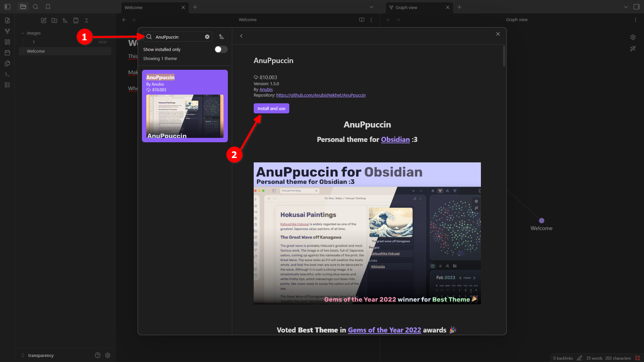
Task: Select the AnuPpuccin theme card thumbnail
Action: 185,116
